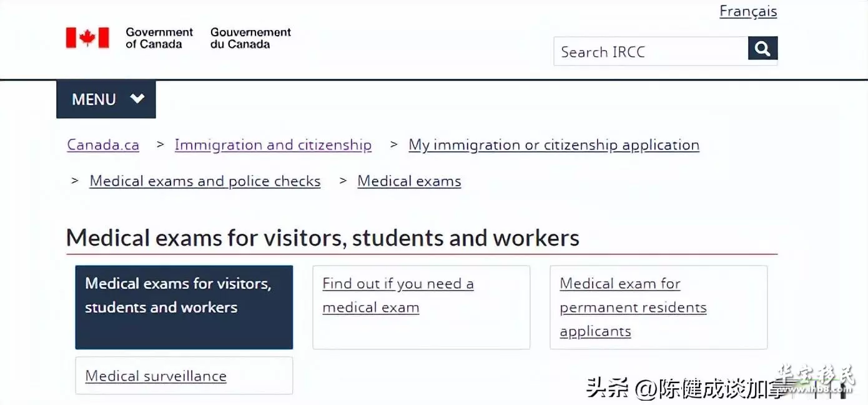Go to Immigration and citizenship breadcrumb

[273, 145]
